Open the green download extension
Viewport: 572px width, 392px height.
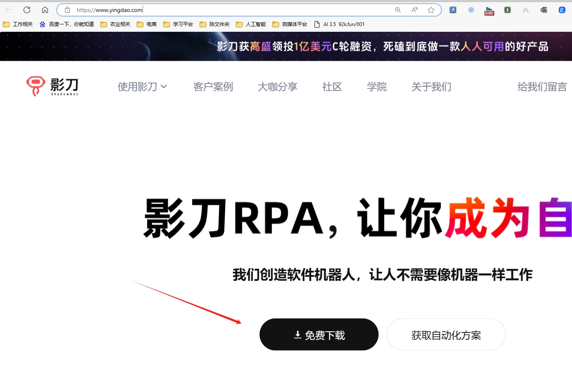pos(508,10)
